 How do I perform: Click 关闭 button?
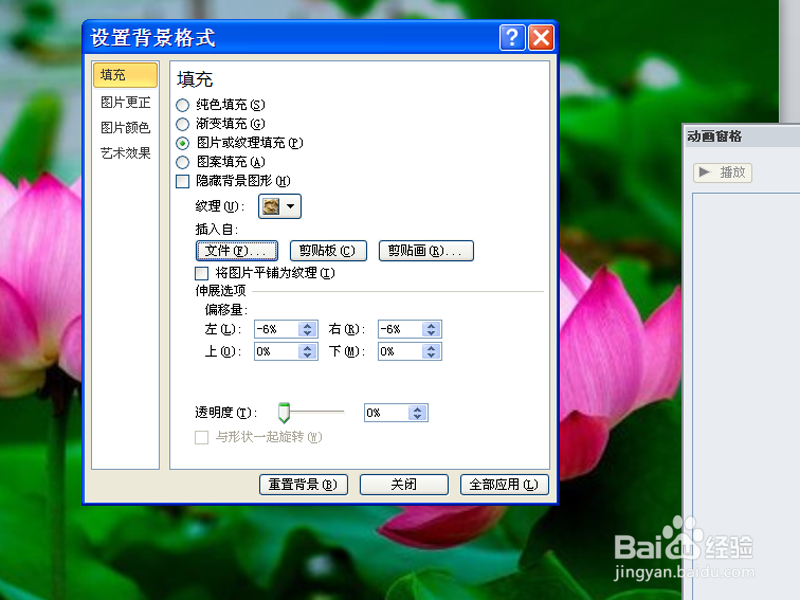404,484
